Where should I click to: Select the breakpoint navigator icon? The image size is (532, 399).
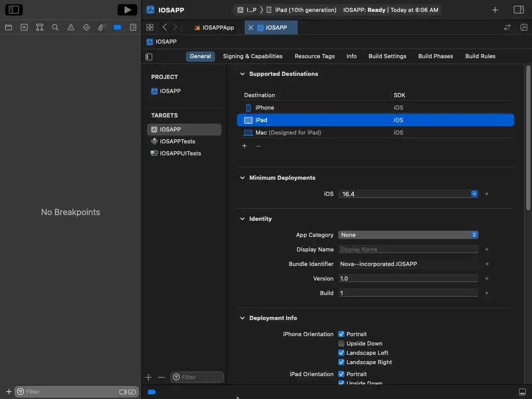(117, 28)
